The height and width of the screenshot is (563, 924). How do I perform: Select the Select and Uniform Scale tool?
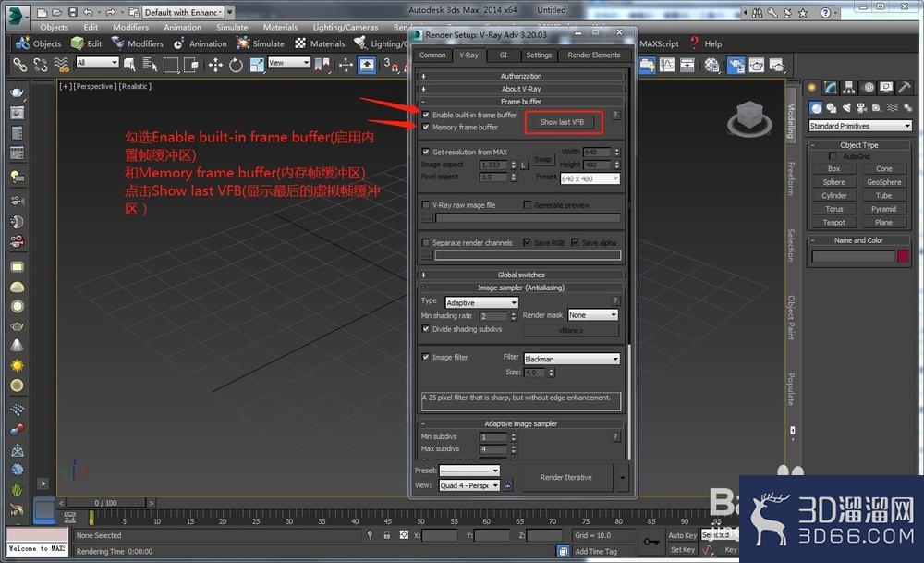coord(256,65)
